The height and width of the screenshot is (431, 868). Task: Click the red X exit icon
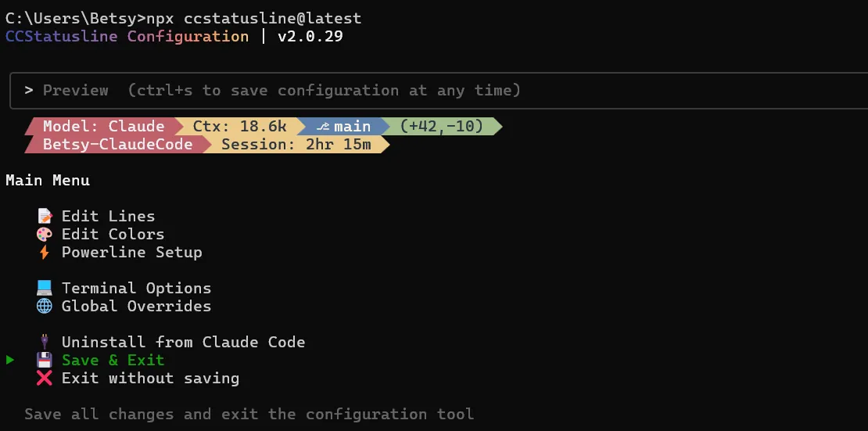click(x=45, y=379)
